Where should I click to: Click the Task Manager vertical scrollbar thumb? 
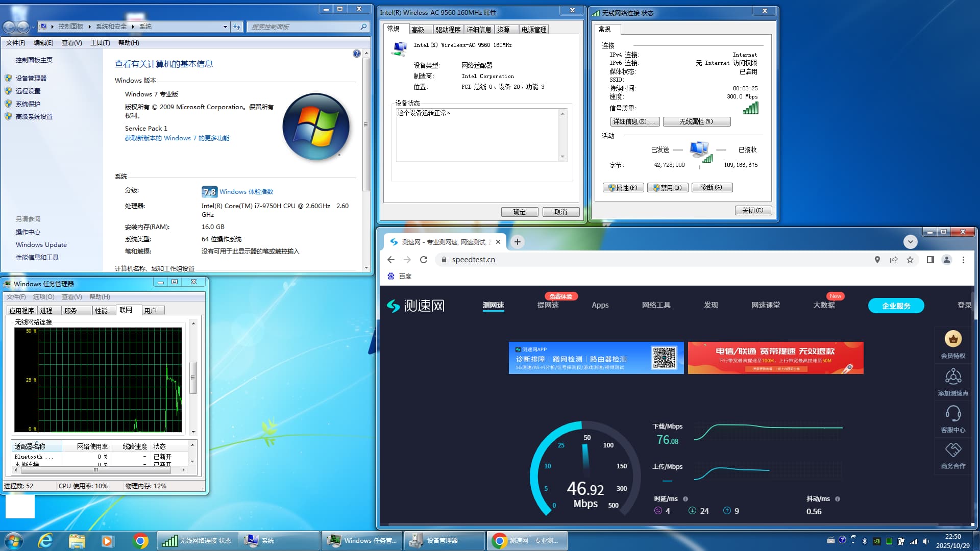(x=193, y=378)
